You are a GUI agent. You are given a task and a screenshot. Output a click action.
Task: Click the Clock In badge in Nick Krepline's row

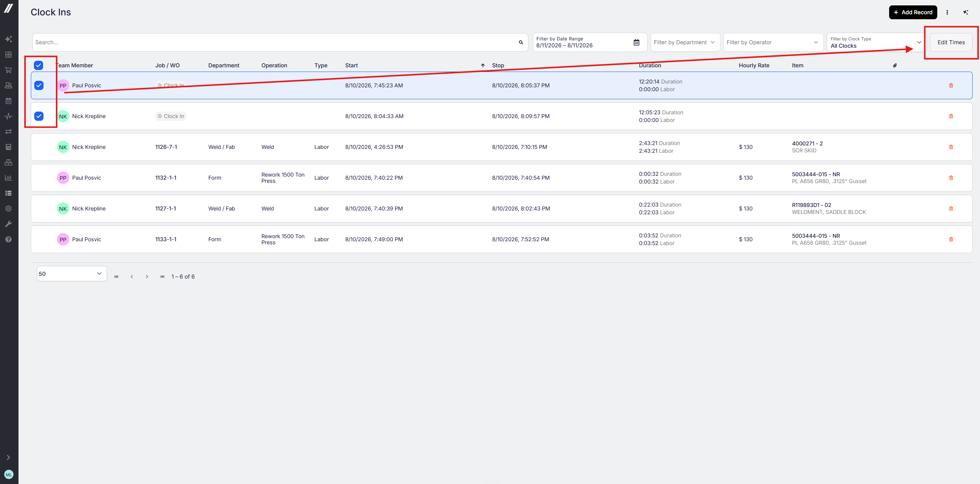click(171, 116)
